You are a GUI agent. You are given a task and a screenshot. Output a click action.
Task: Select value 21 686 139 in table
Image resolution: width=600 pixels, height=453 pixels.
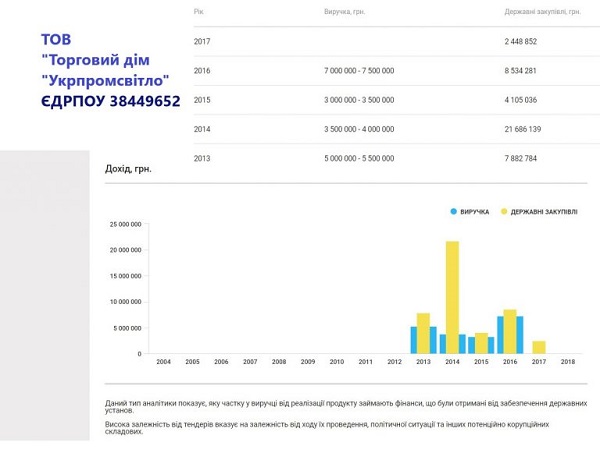(523, 129)
